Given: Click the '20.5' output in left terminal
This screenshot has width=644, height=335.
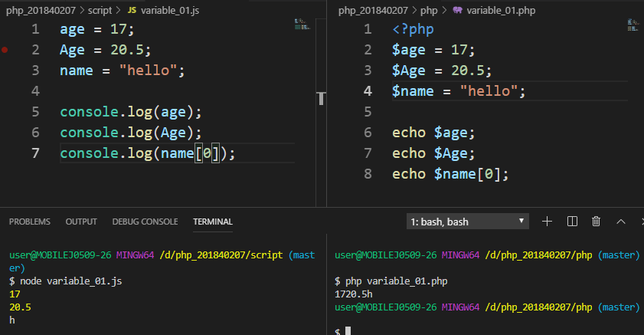Looking at the screenshot, I should [20, 307].
